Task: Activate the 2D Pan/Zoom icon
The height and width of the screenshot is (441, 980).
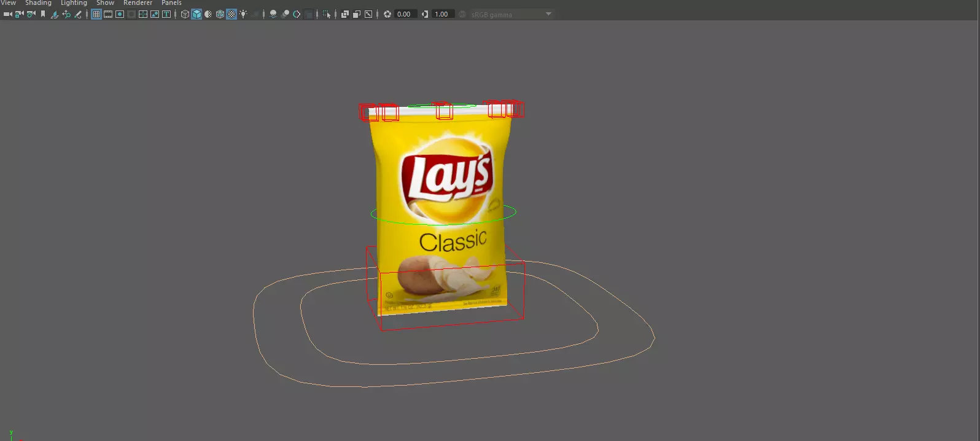Action: [x=66, y=14]
